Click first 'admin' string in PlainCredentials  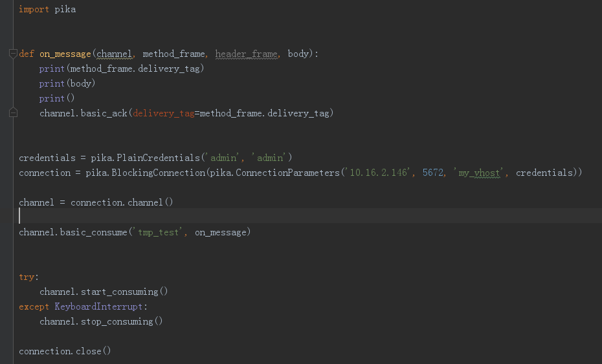pos(223,158)
